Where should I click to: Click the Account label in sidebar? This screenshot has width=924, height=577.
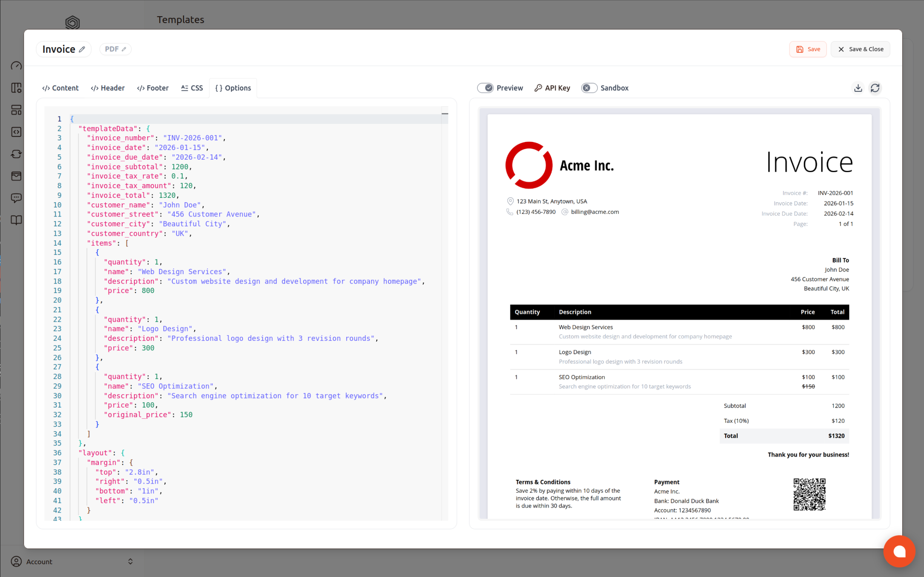(x=39, y=562)
